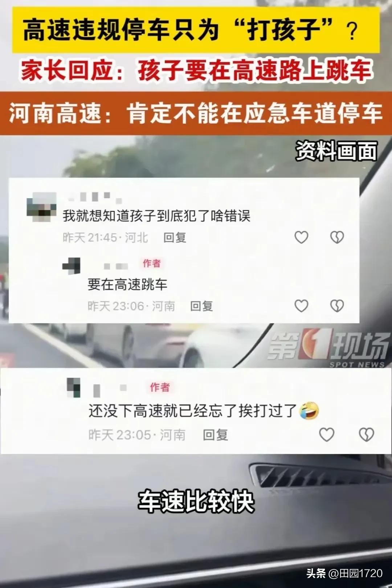The image size is (392, 588).
Task: Reply to the 21:45 Hebei comment
Action: (175, 237)
